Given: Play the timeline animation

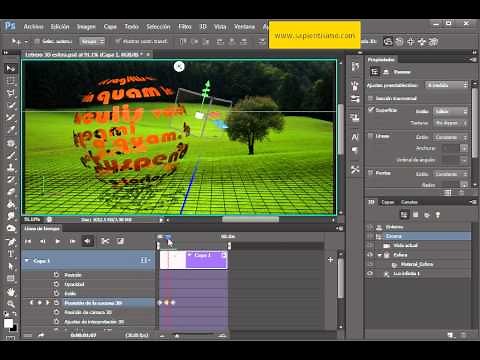Looking at the screenshot, I should point(57,241).
